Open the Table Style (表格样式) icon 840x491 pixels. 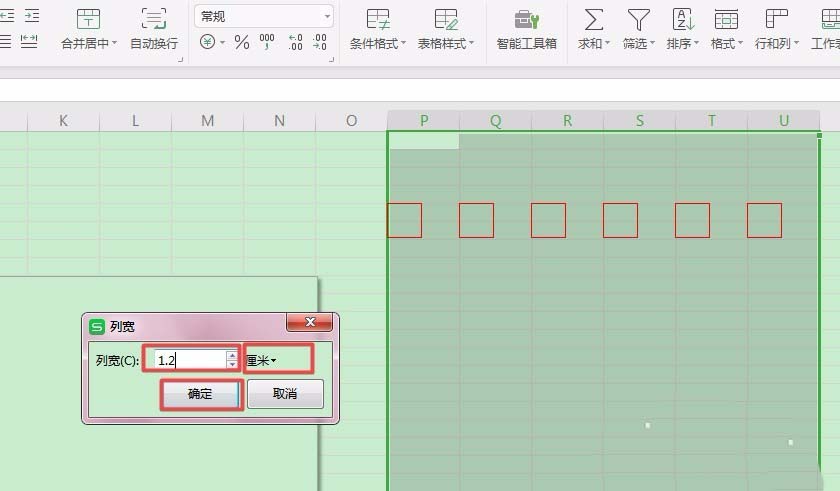tap(446, 20)
